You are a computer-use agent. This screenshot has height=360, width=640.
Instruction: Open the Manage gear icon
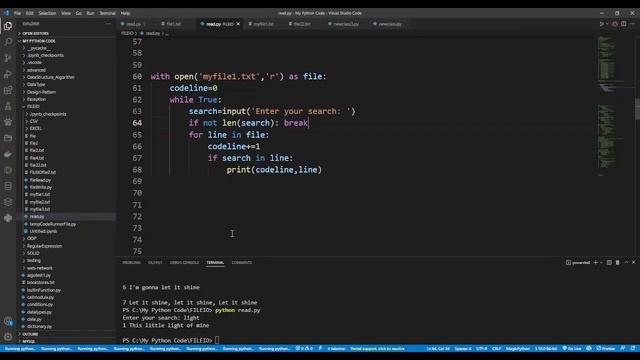[8, 337]
